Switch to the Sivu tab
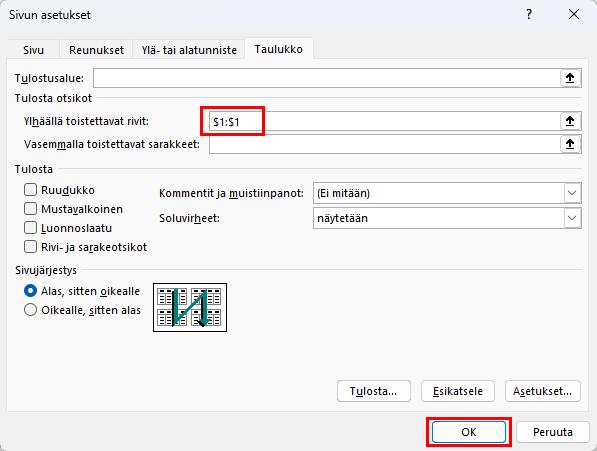The height and width of the screenshot is (451, 597). (x=33, y=50)
